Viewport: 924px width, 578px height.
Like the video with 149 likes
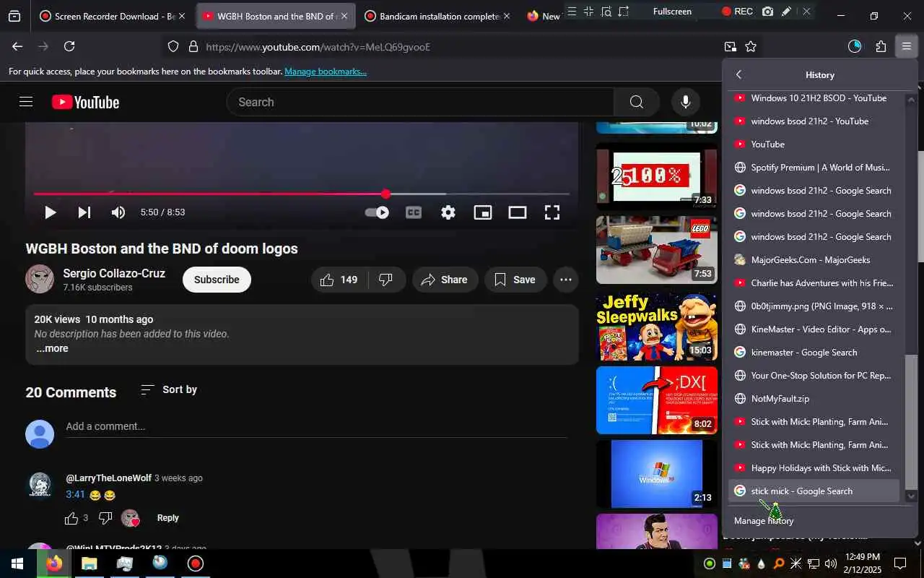[x=339, y=280]
